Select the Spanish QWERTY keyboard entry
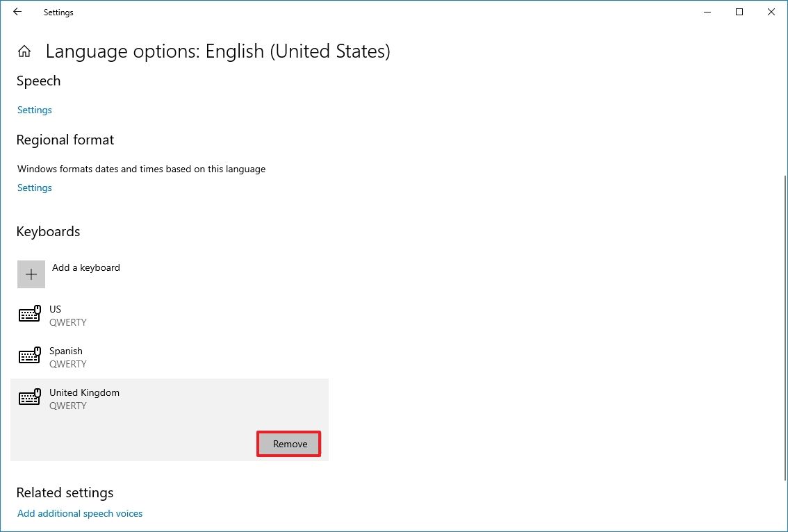Viewport: 788px width, 532px height. (x=67, y=357)
